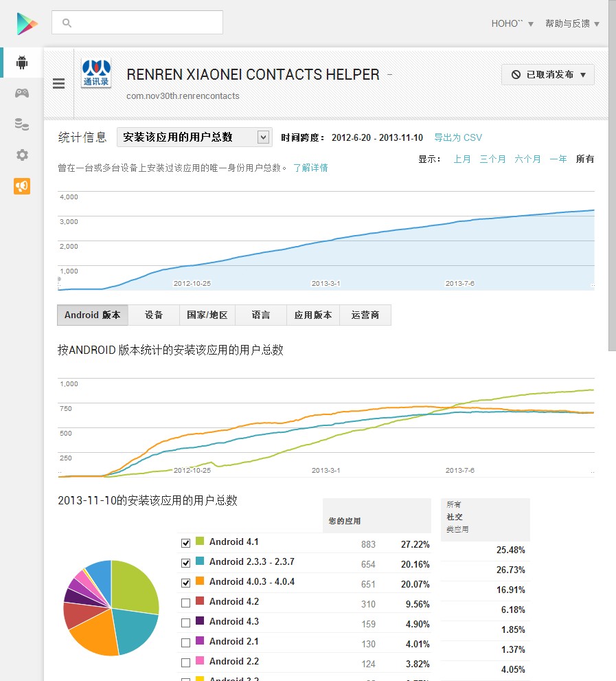Screen dimensions: 616x681
Task: Click the red Android 4.2 color swatch
Action: [200, 601]
